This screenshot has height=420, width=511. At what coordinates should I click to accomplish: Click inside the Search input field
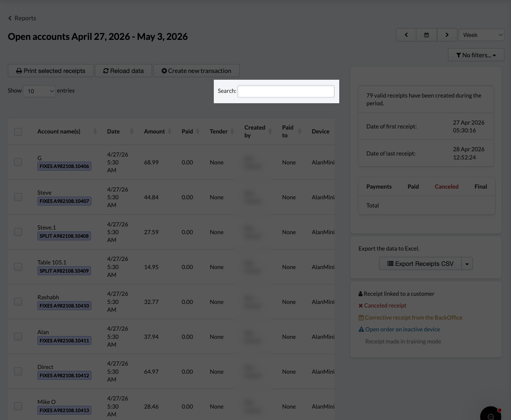pos(285,91)
